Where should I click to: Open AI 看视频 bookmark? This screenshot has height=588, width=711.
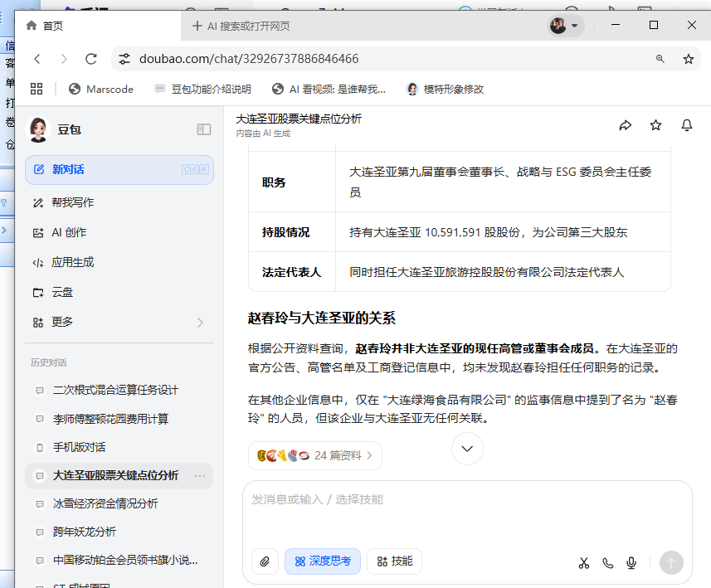coord(329,90)
